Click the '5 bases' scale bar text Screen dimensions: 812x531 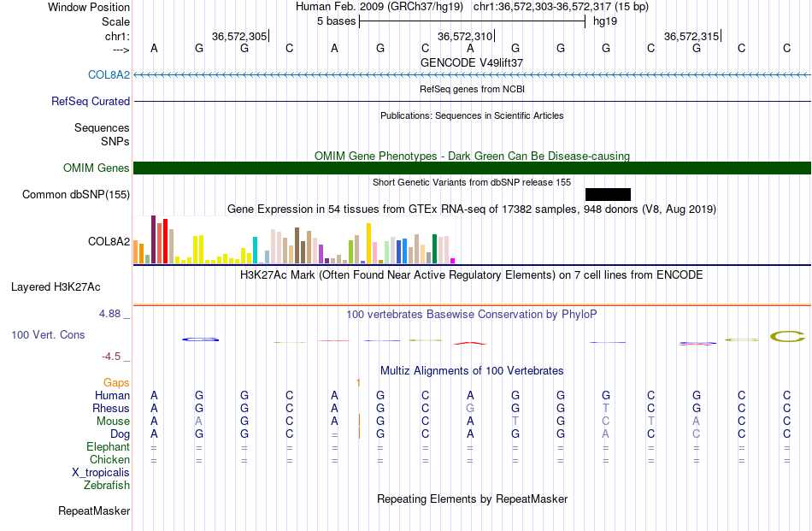(x=337, y=21)
